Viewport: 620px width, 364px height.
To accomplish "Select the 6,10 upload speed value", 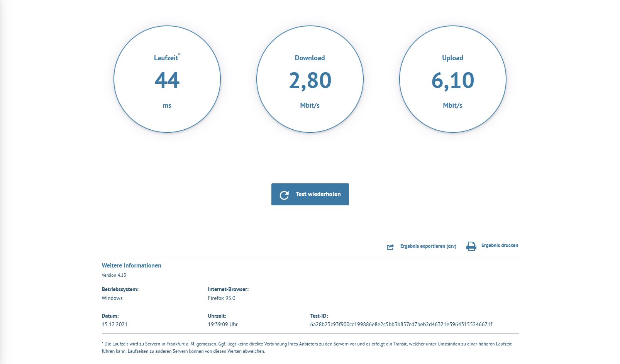I will tap(452, 80).
